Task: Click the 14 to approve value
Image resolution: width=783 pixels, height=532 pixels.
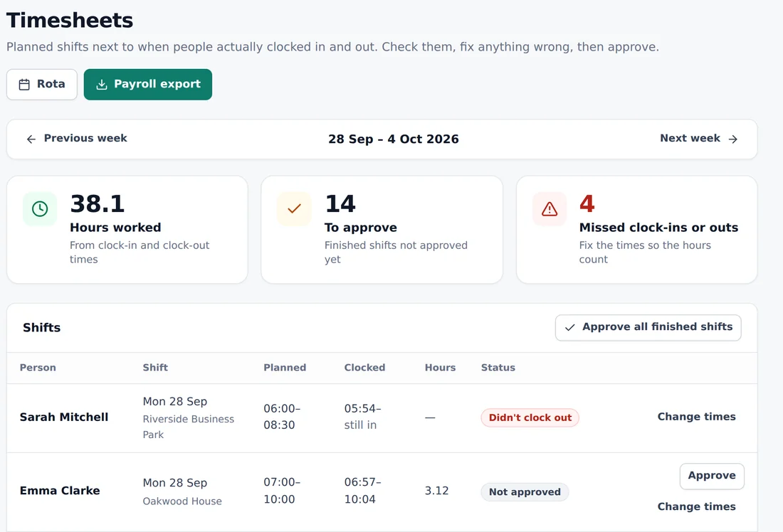Action: (x=340, y=203)
